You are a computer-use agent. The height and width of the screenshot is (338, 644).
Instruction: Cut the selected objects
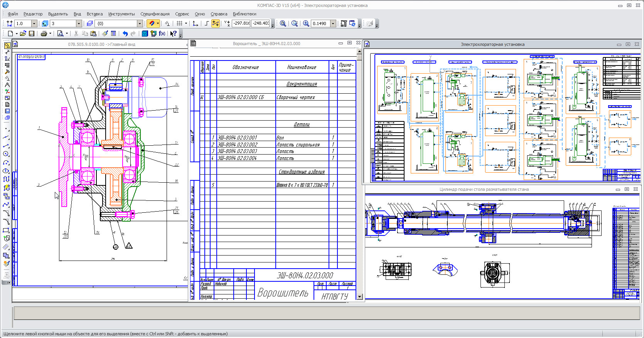tap(76, 34)
